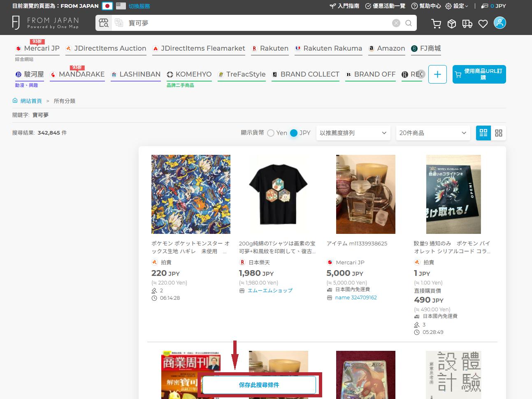Select the Yen currency radio button
The image size is (532, 399).
(271, 133)
